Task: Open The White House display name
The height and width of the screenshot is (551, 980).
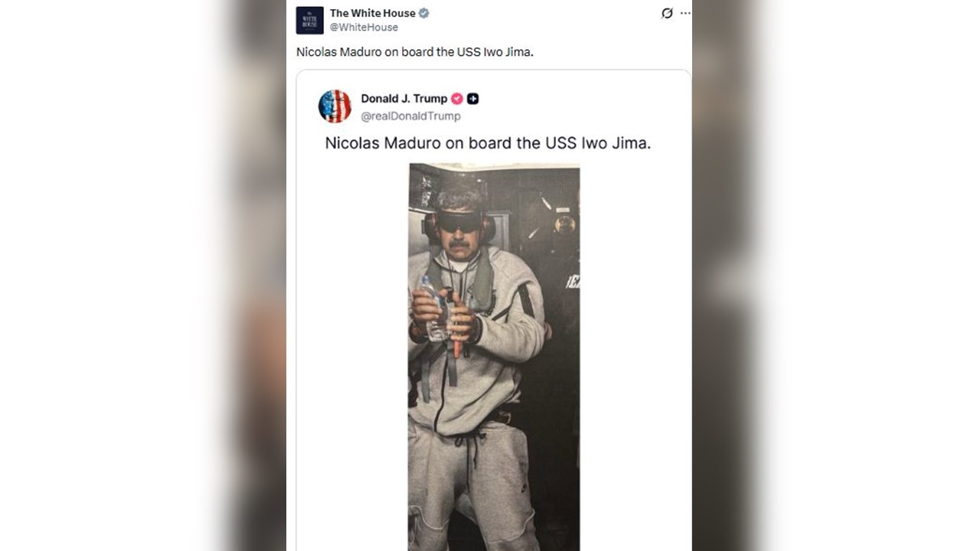Action: pyautogui.click(x=373, y=13)
